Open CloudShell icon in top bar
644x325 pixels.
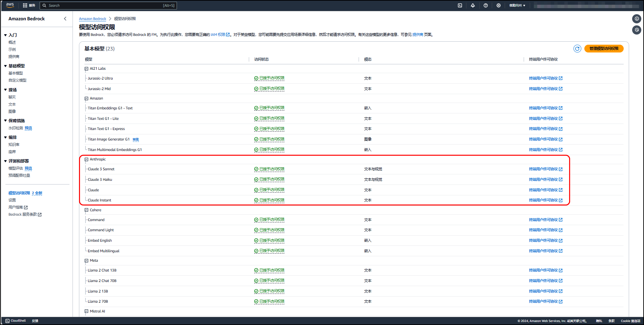(460, 5)
